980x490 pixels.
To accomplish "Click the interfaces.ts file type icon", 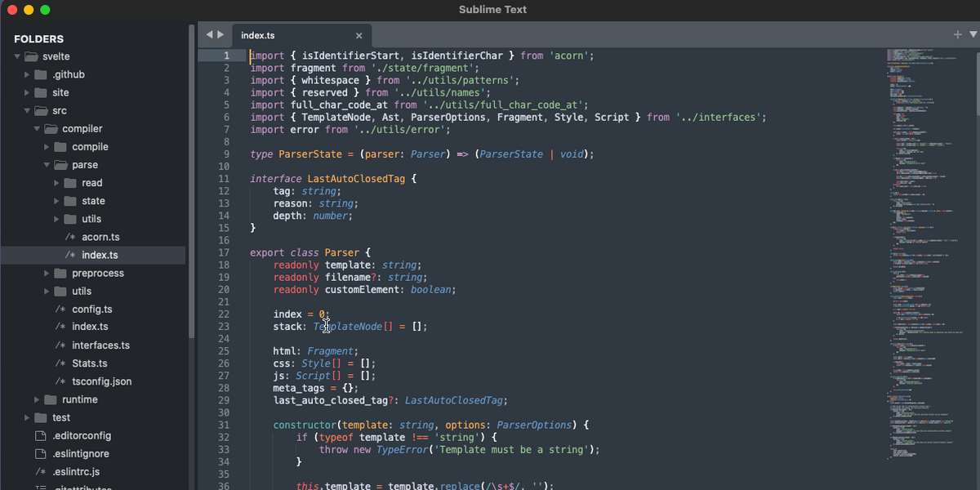I will coord(60,345).
